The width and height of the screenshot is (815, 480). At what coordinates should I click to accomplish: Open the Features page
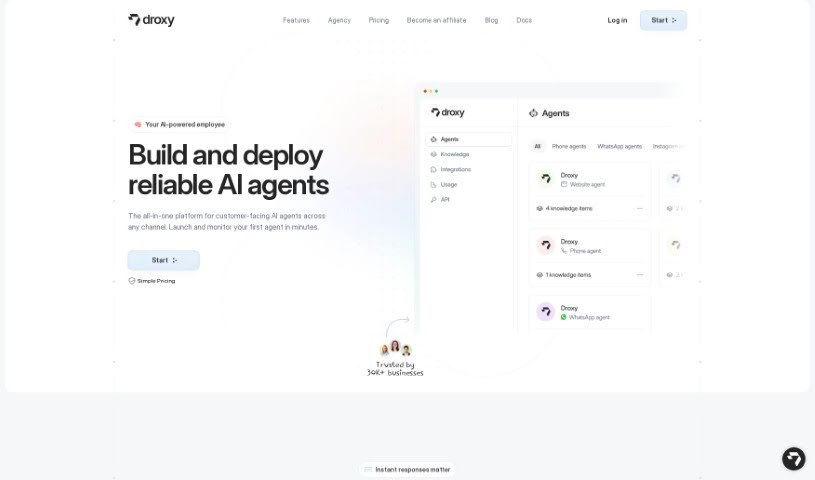coord(296,20)
